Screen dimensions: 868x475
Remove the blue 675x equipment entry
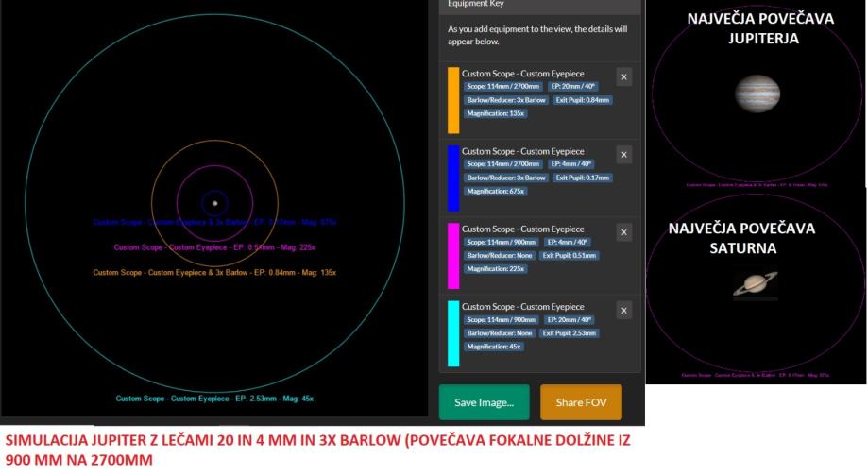[624, 154]
